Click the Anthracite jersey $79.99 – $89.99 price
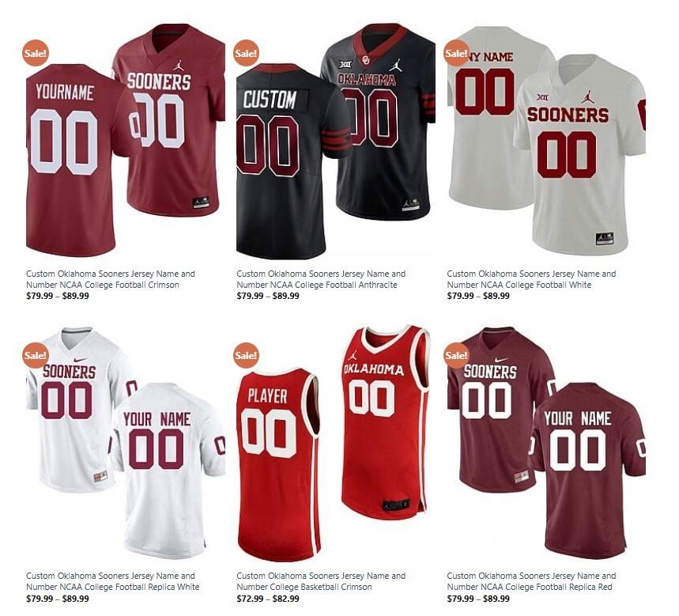Screen dimensions: 679x616 tap(268, 296)
